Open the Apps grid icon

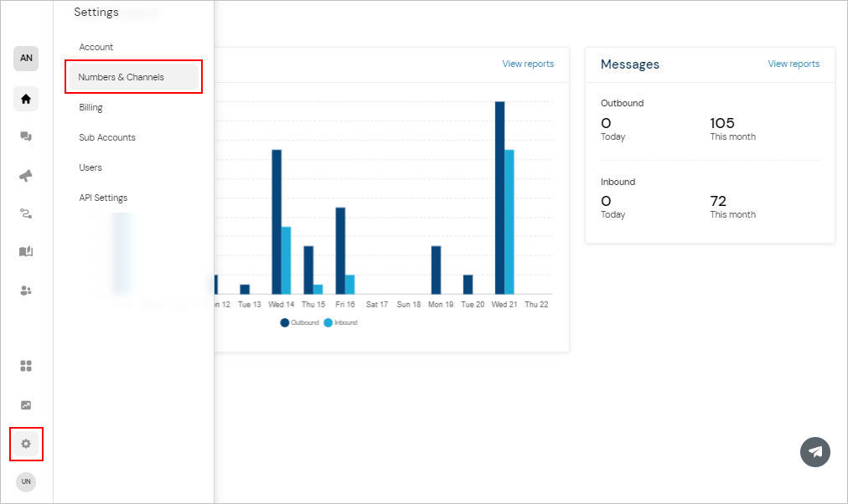[x=25, y=366]
